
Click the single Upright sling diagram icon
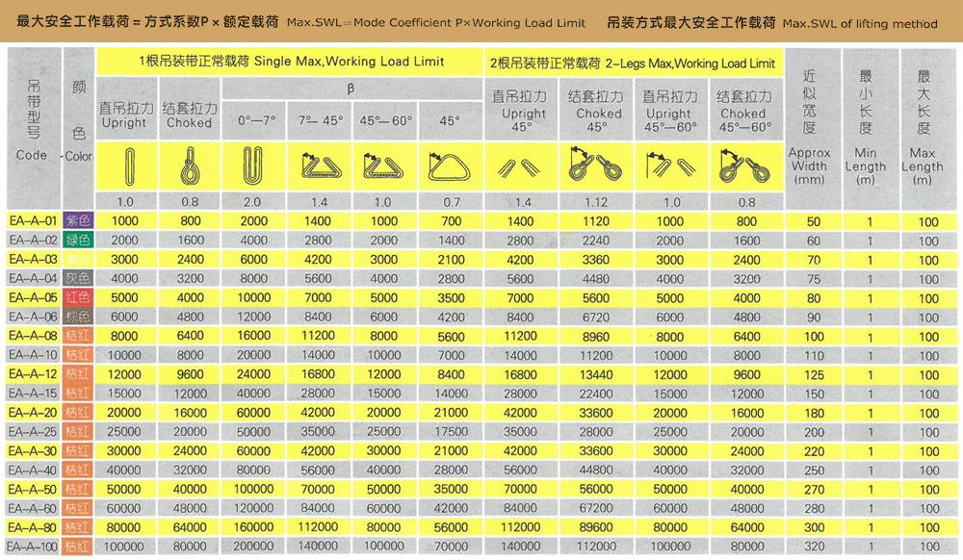click(x=125, y=164)
